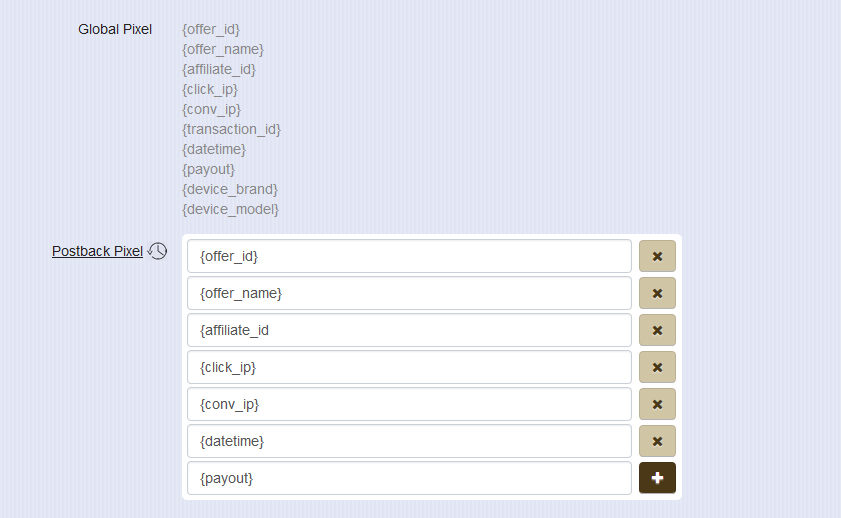This screenshot has width=841, height=518.
Task: Click {device_model} in the Global Pixel list
Action: [230, 209]
